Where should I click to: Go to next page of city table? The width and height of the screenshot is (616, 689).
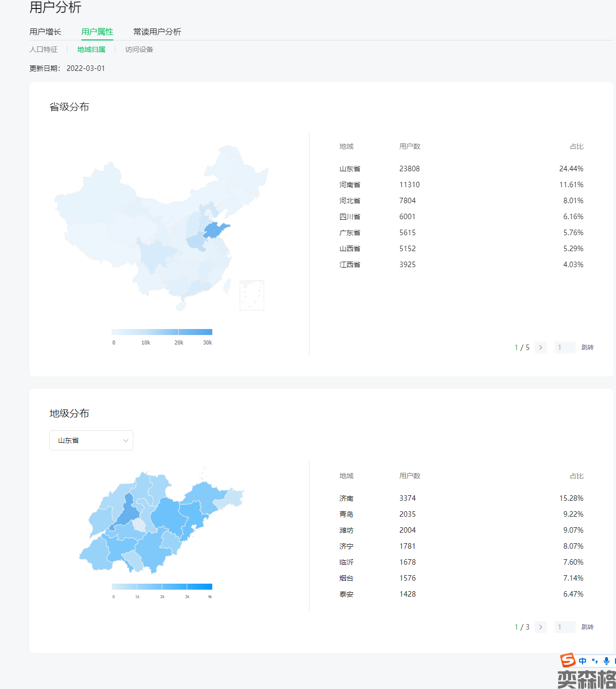[540, 627]
